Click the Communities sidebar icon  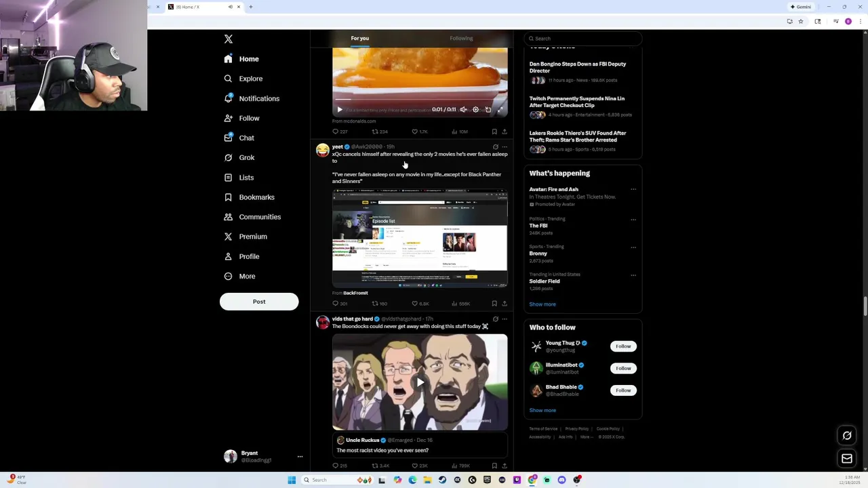click(x=229, y=217)
